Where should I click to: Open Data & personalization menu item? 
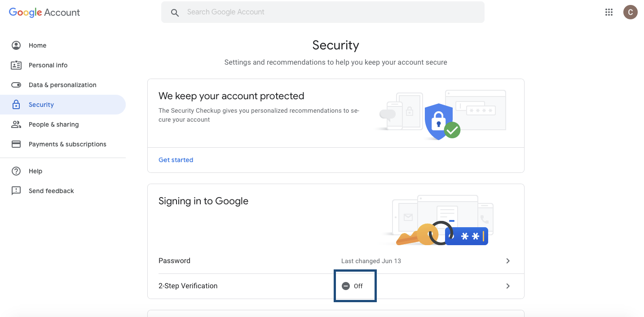pyautogui.click(x=62, y=85)
